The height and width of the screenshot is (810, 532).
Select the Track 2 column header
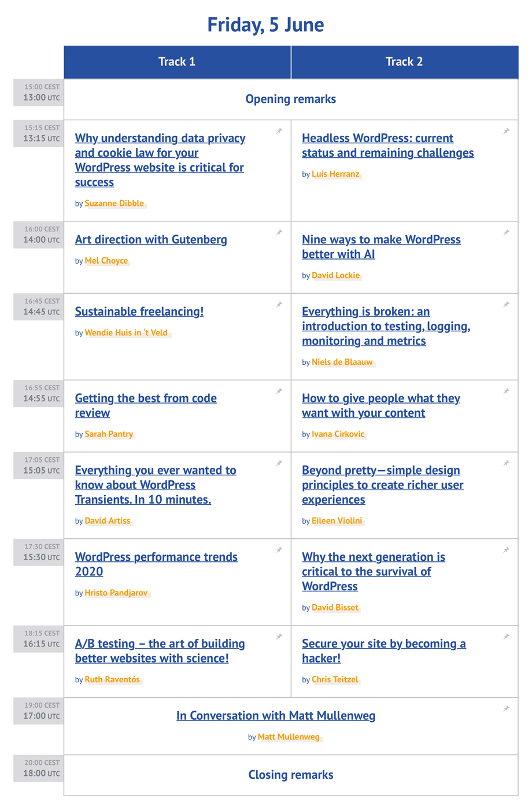pos(404,62)
